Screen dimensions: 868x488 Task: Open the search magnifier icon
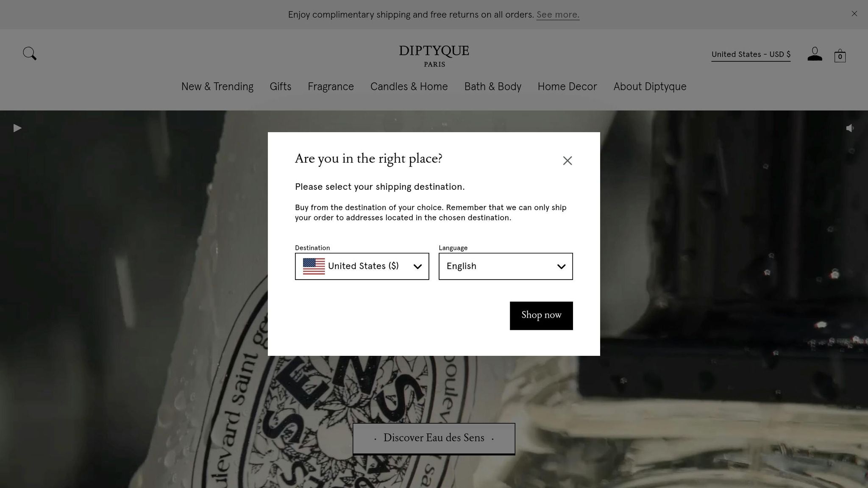(x=30, y=54)
